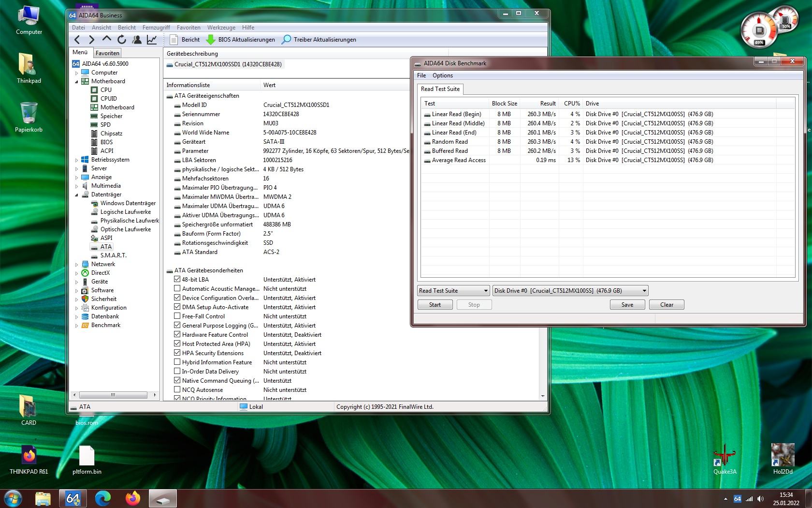Viewport: 812px width, 508px height.
Task: Select Optische Laufwerke in the tree
Action: (121, 229)
